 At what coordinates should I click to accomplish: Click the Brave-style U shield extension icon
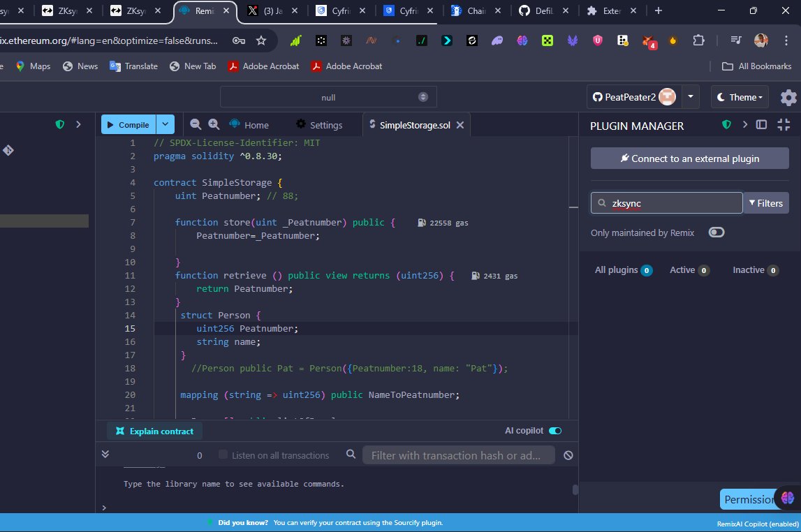click(x=597, y=40)
